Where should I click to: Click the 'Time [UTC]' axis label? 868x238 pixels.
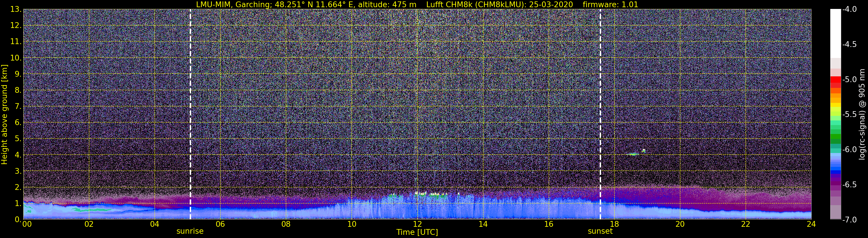[417, 232]
